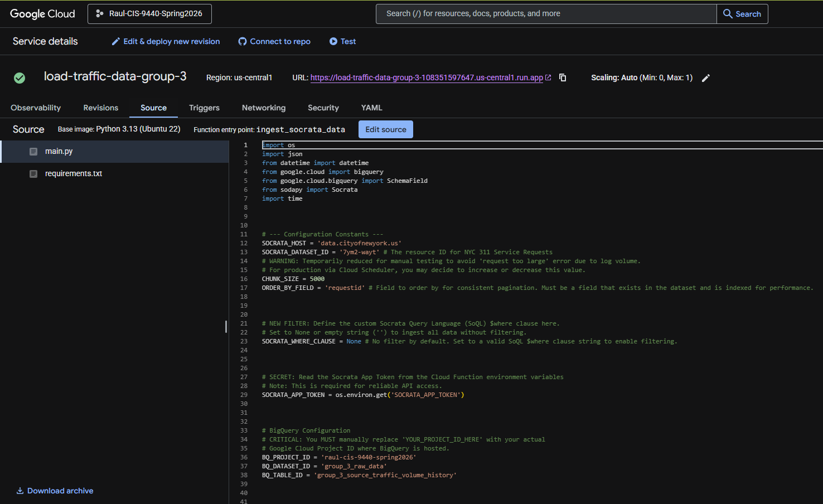
Task: Click the Edit source button
Action: tap(386, 129)
